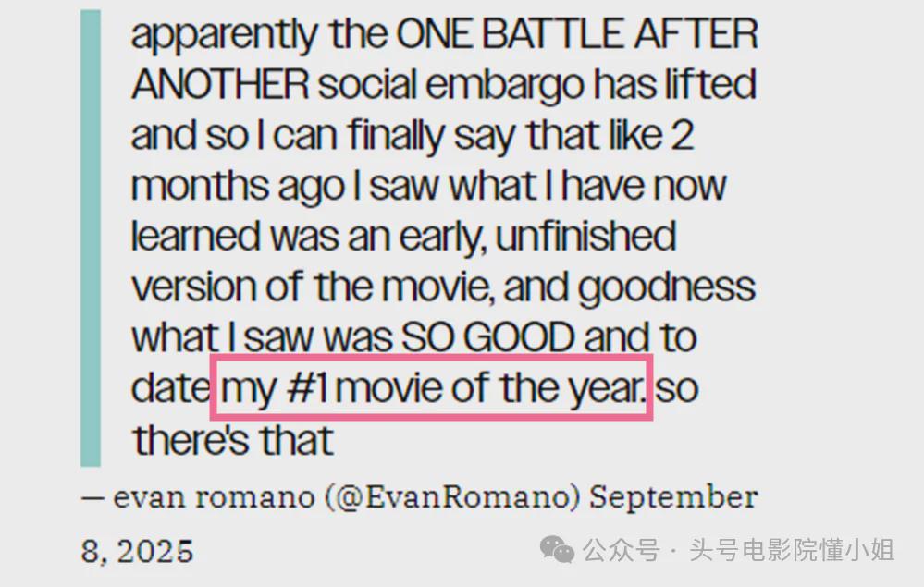Click the words 'SO GOOD' in quote
The image size is (924, 587).
(x=488, y=337)
